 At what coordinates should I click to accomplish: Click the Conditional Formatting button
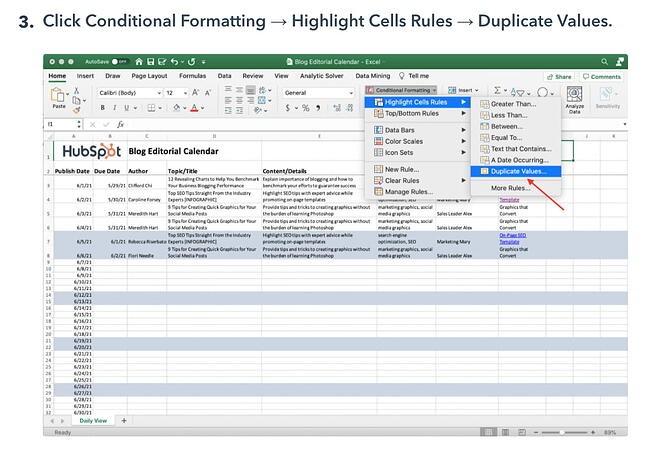pos(401,90)
